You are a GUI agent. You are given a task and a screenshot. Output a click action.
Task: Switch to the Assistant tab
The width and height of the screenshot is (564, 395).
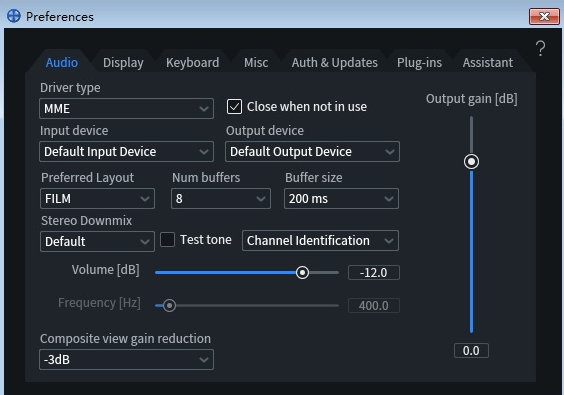[488, 63]
